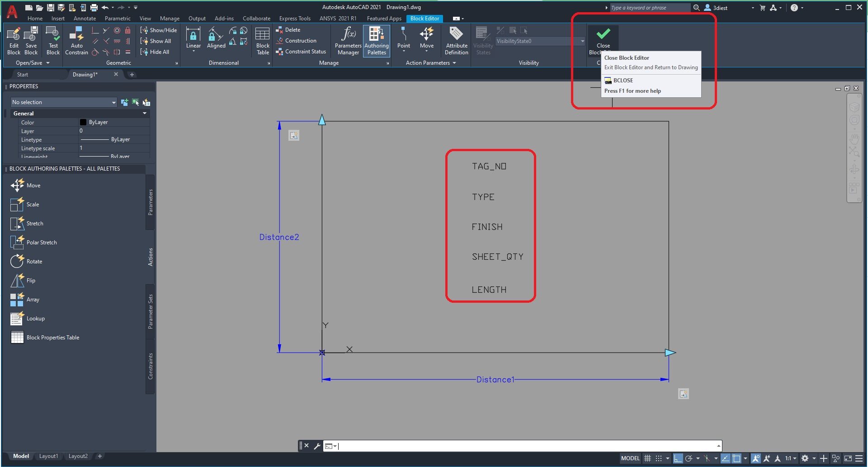
Task: Click Close Block Editor button
Action: tap(603, 41)
